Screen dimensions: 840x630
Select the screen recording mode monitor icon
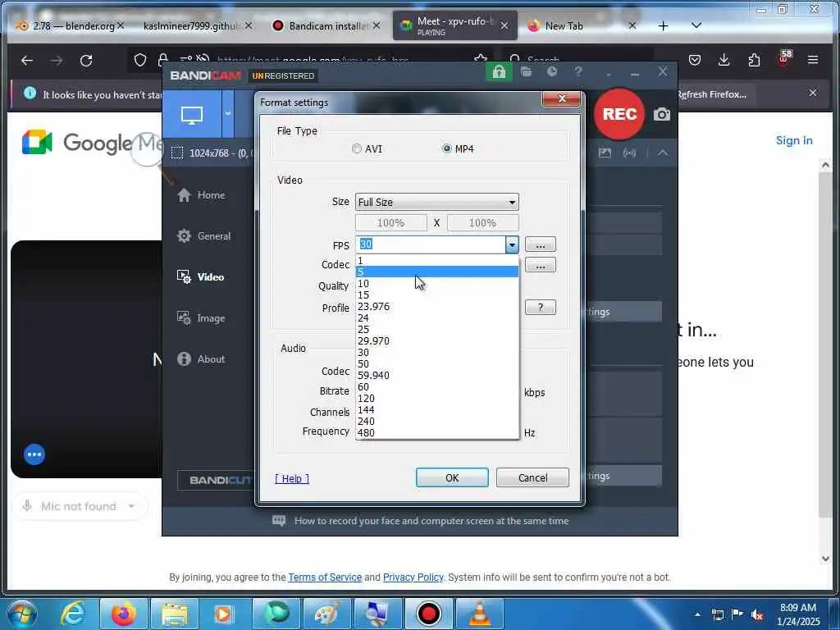[192, 114]
